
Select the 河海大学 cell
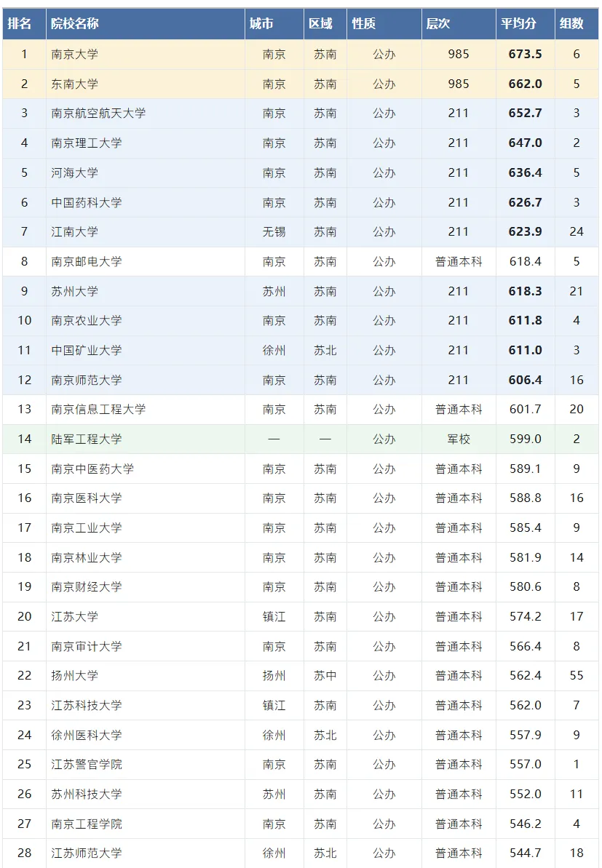(x=145, y=172)
